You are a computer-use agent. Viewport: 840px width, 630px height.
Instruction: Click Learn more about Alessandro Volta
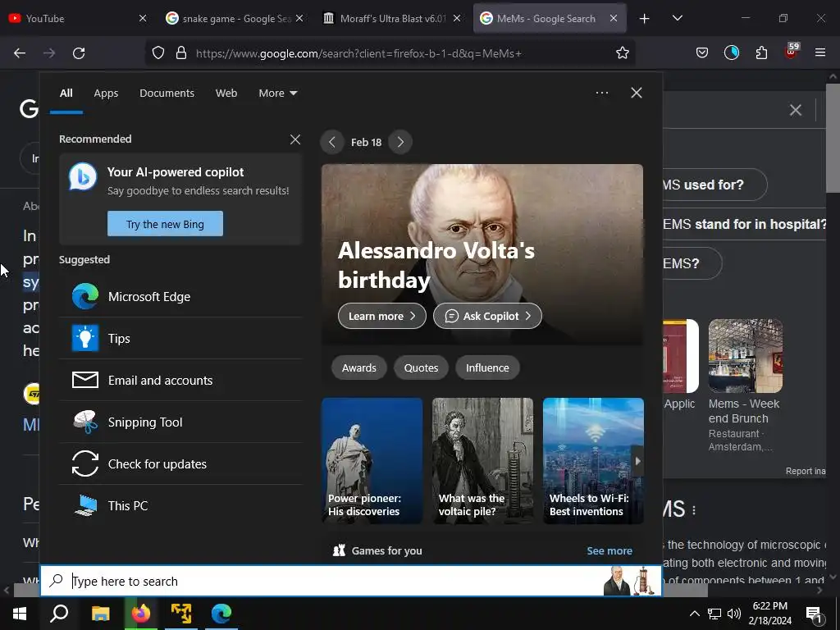tap(382, 316)
